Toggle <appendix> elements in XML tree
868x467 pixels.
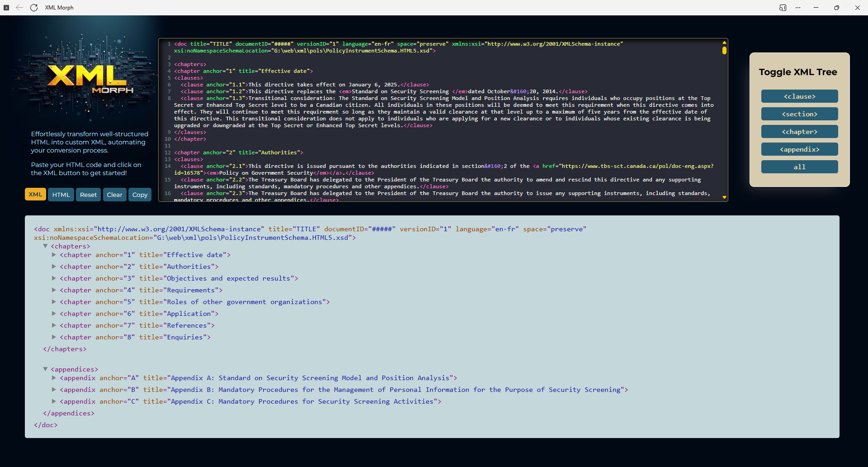[x=799, y=149]
